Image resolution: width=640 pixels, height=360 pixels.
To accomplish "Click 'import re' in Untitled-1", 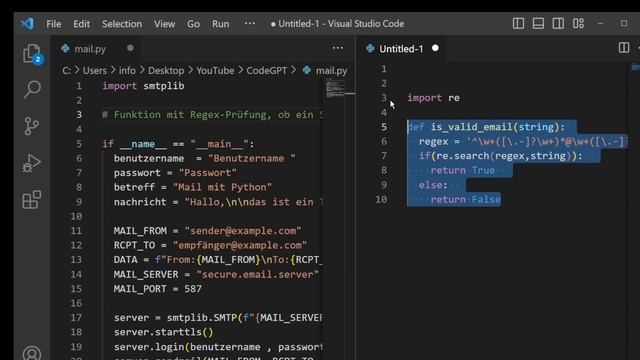I will tap(433, 98).
